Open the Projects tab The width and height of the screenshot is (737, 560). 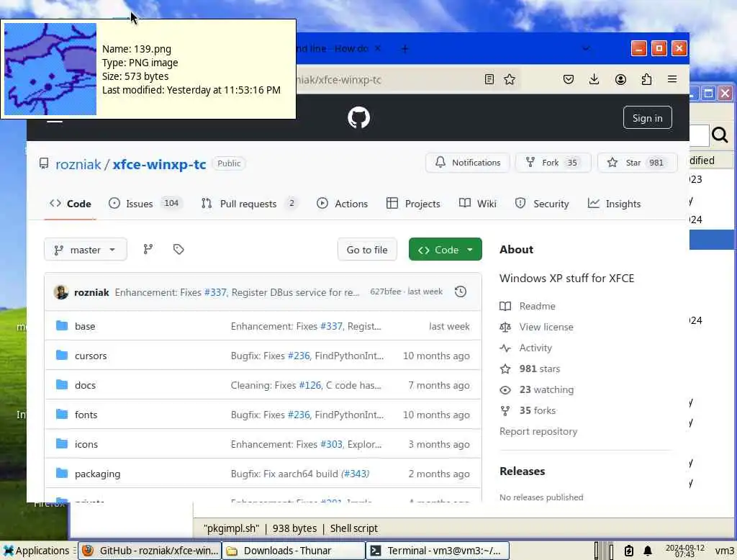[x=413, y=204]
